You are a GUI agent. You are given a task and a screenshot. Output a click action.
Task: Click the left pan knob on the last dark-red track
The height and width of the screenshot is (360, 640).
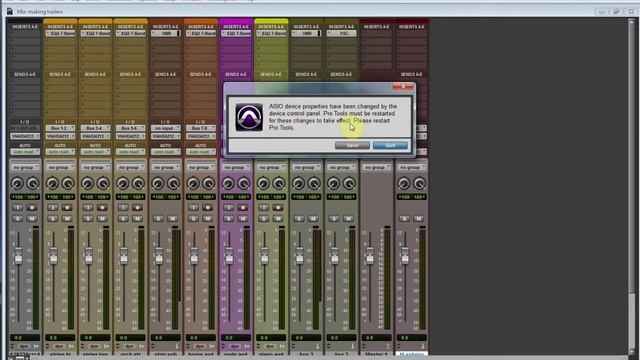[x=404, y=183]
